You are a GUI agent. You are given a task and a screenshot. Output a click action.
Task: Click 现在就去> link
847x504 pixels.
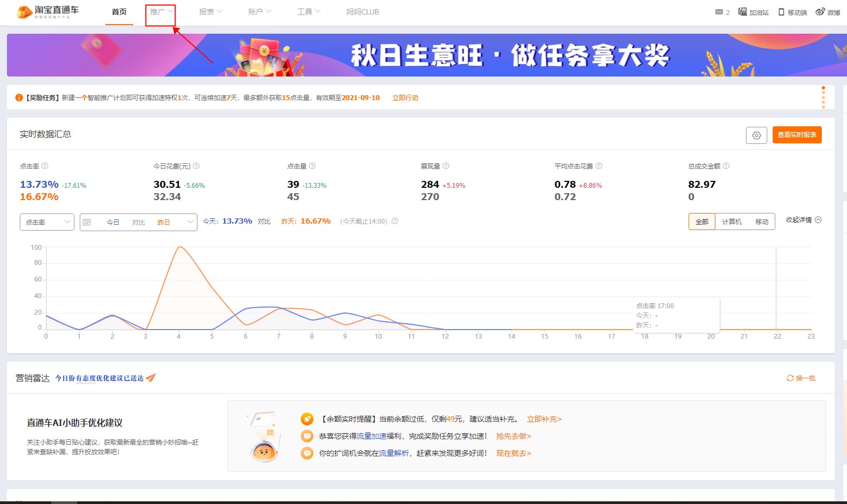pos(514,453)
